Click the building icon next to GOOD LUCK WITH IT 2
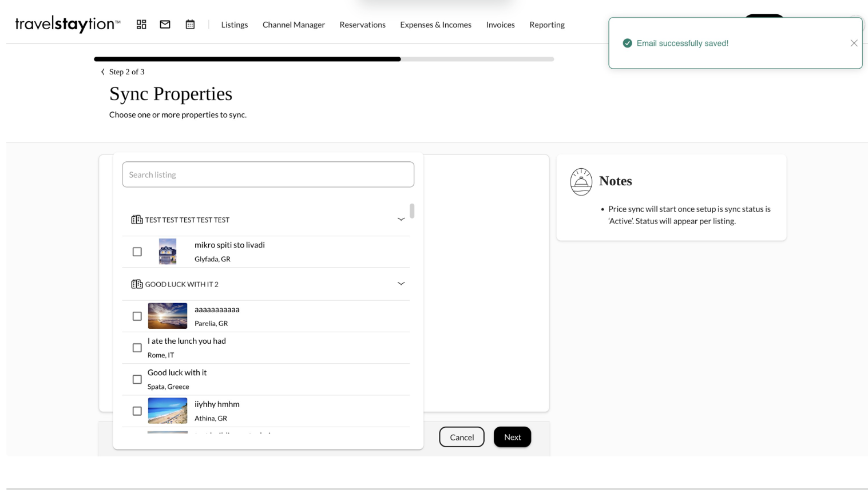This screenshot has height=497, width=868. 137,284
